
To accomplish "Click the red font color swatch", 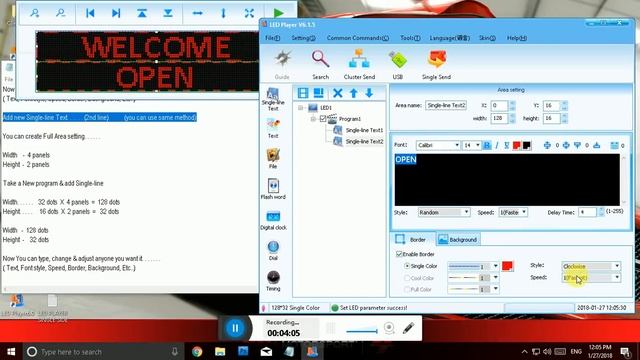I will pos(517,145).
